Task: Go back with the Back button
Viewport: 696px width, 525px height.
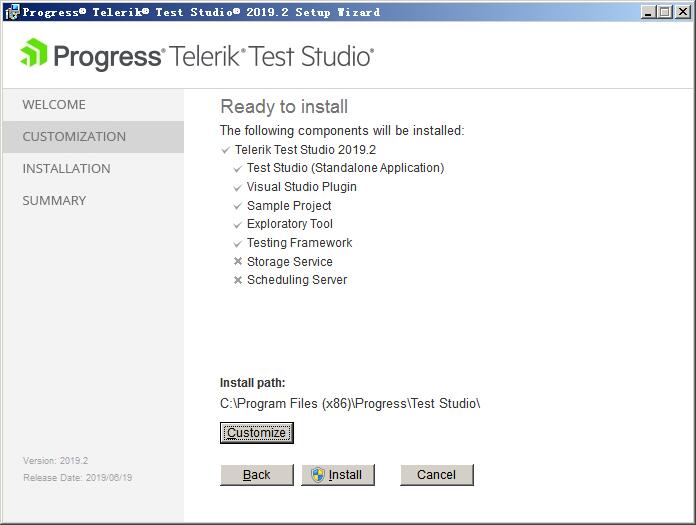Action: point(257,475)
